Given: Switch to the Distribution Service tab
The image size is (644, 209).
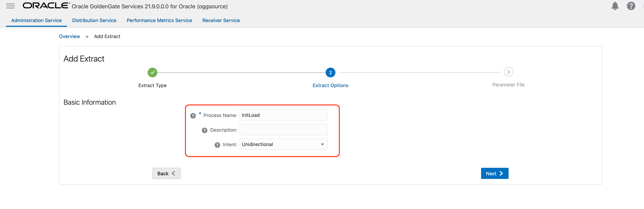Looking at the screenshot, I should (x=94, y=20).
